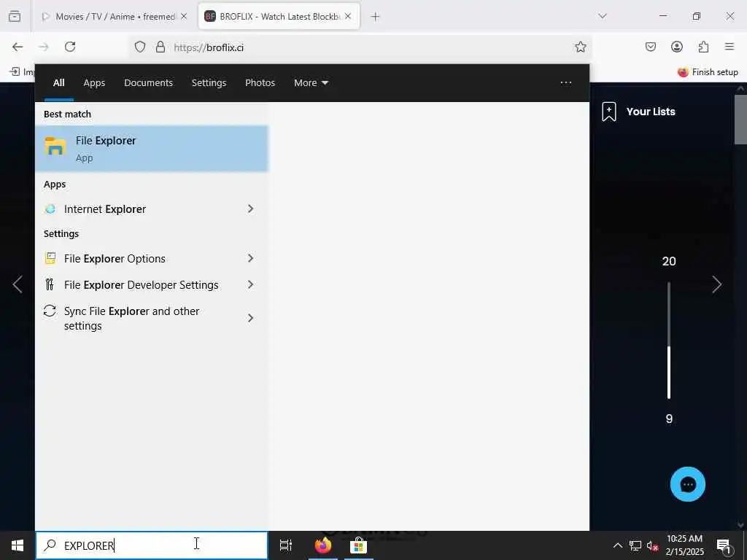The image size is (747, 560).
Task: Go back to previous page
Action: click(x=18, y=47)
